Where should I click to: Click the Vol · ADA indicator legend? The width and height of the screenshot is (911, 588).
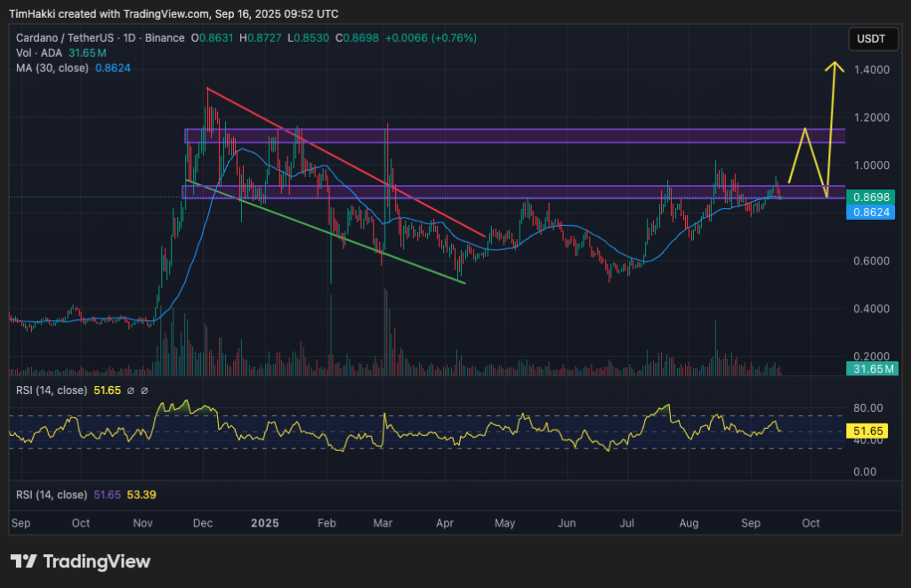coord(37,53)
